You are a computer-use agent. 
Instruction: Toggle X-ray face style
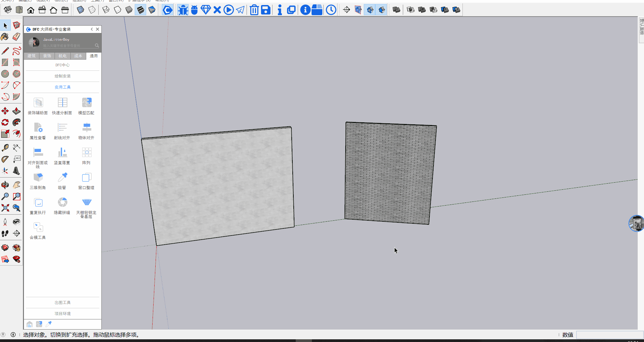80,10
